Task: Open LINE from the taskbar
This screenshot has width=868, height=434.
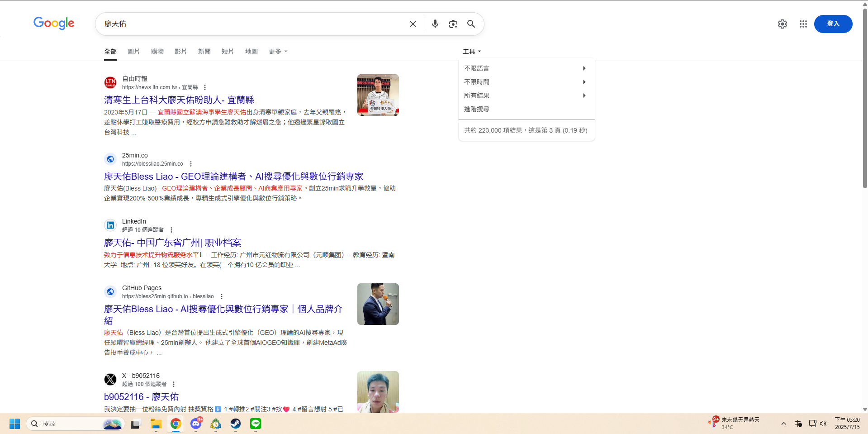Action: pyautogui.click(x=256, y=424)
